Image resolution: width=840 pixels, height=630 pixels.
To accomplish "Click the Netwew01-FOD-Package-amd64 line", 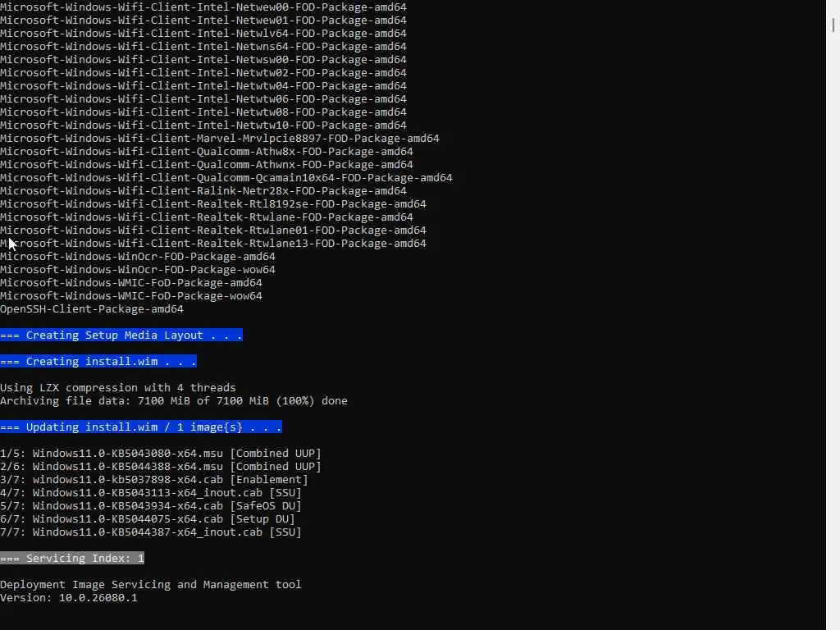I will pos(203,20).
